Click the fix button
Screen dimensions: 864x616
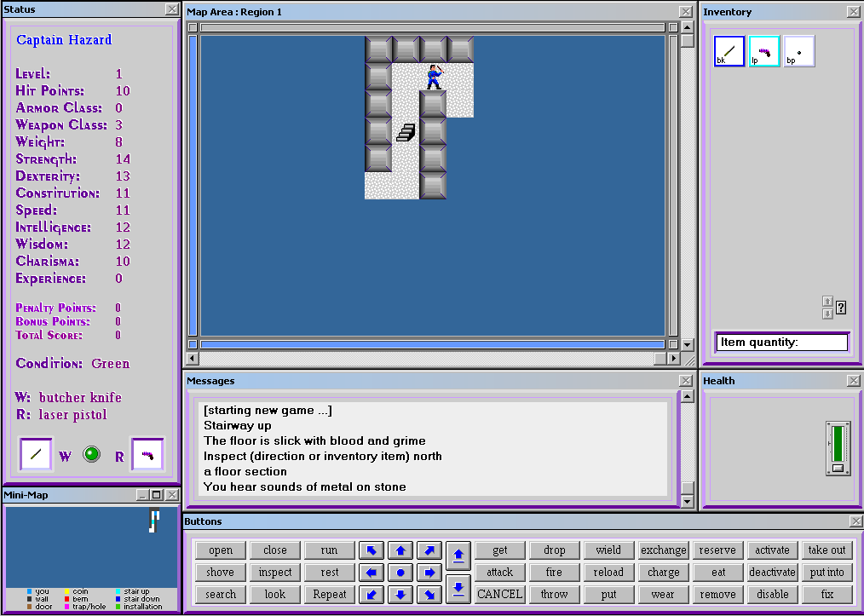pyautogui.click(x=827, y=595)
